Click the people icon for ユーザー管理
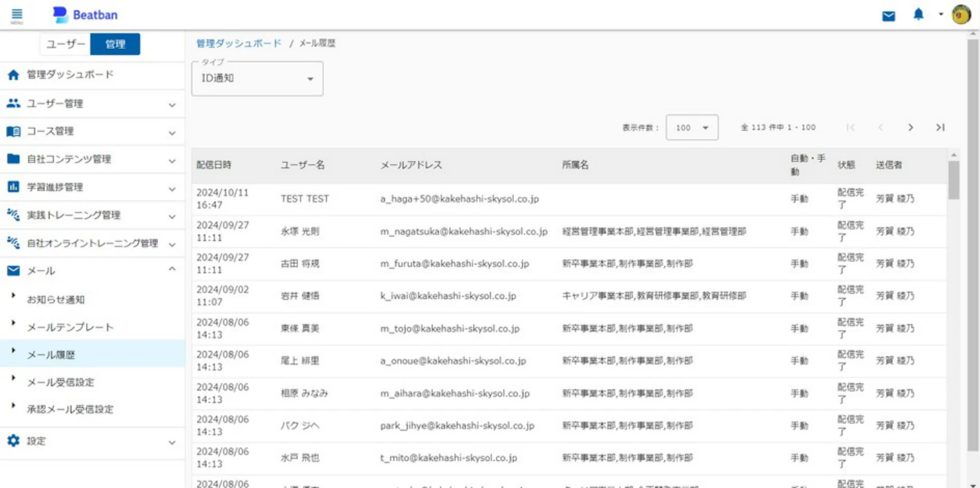Screen dimensions: 980x488 coord(13,103)
